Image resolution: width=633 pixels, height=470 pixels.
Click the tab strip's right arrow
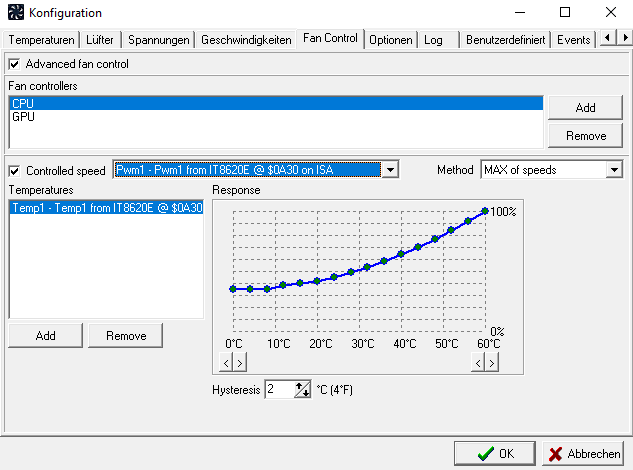point(625,38)
